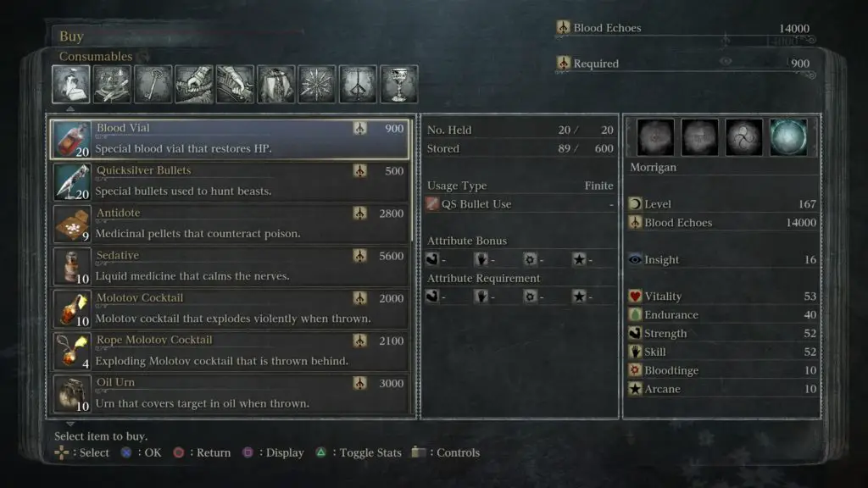
Task: Select the Quicksilver Bullets row
Action: (x=231, y=181)
